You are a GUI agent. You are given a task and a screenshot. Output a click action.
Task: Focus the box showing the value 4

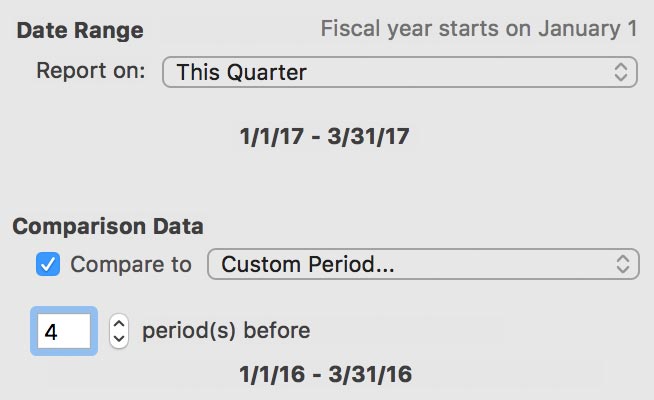coord(65,330)
